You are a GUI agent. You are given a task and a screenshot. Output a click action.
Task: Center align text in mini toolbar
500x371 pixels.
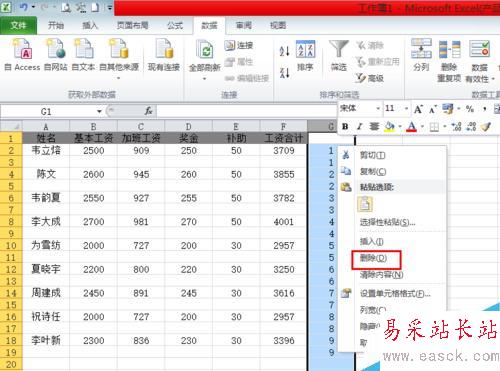tap(374, 127)
